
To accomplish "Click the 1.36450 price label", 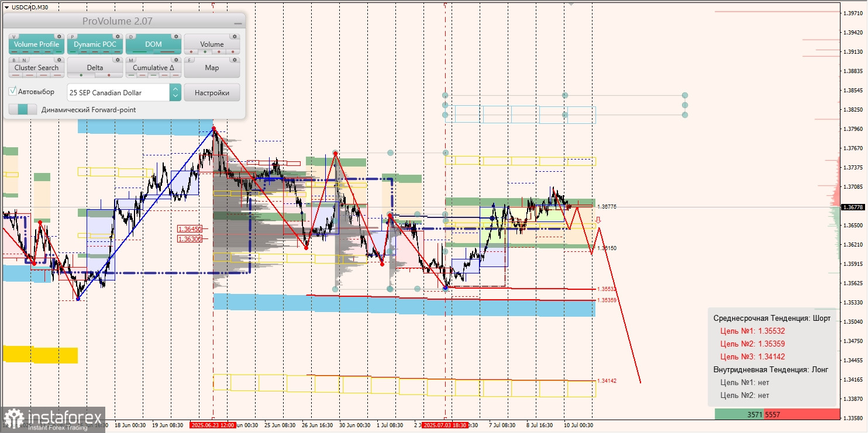I will tap(190, 229).
